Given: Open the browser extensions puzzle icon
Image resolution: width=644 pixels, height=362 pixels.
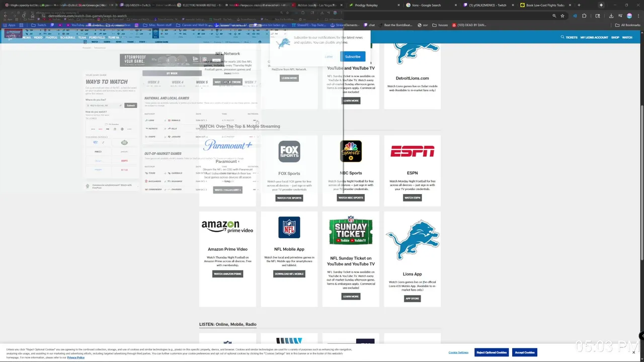Looking at the screenshot, I should tap(584, 16).
